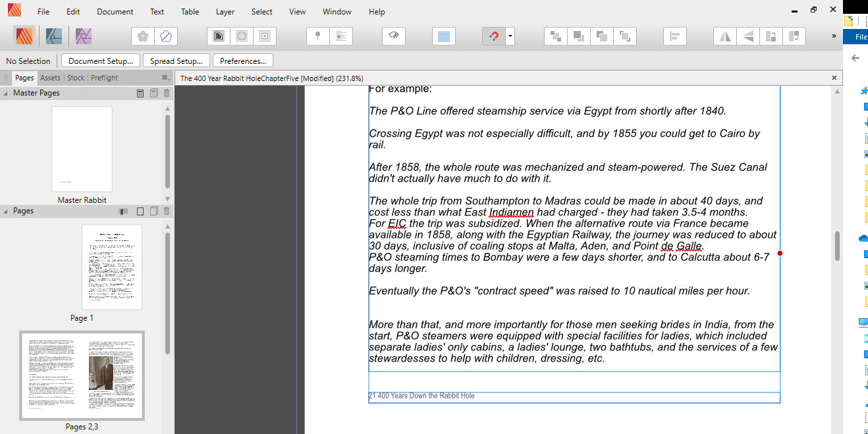Click the rotate counter-clockwise icon
The width and height of the screenshot is (868, 434).
click(771, 36)
